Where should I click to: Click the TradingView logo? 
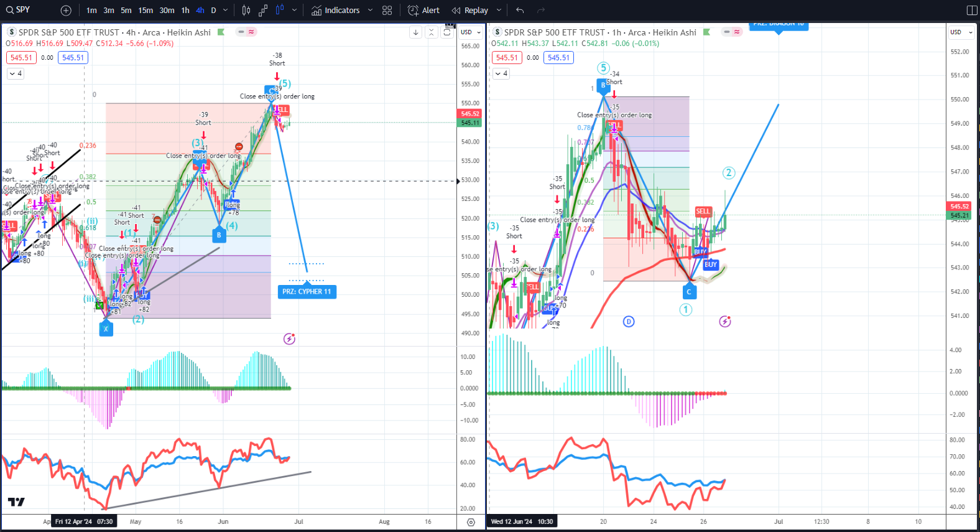[16, 502]
